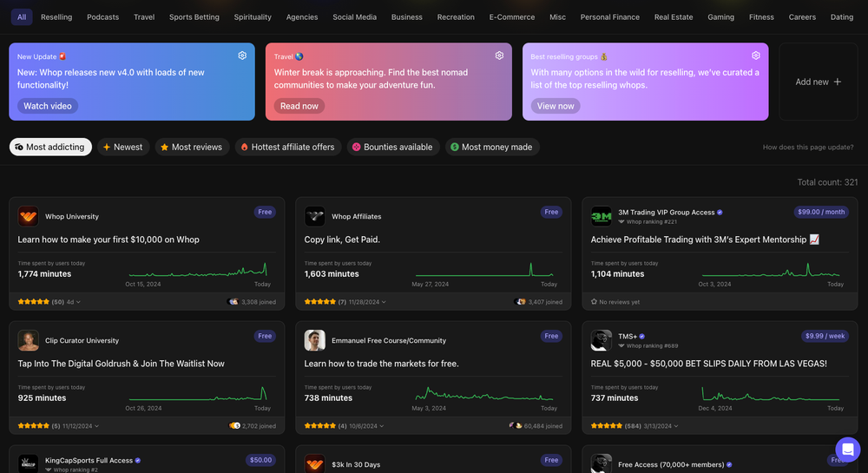The image size is (868, 473).
Task: Switch to the Reselling category tab
Action: click(x=56, y=17)
